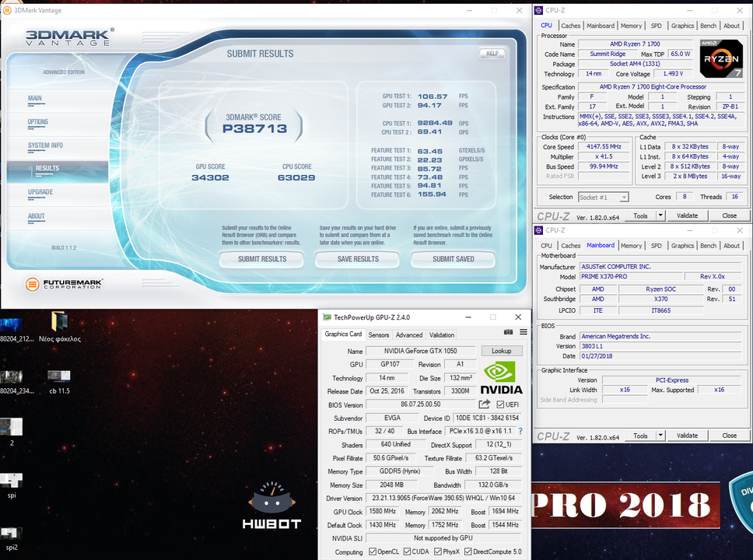
Task: Click Close in the lower CPU-Z window
Action: pos(729,436)
